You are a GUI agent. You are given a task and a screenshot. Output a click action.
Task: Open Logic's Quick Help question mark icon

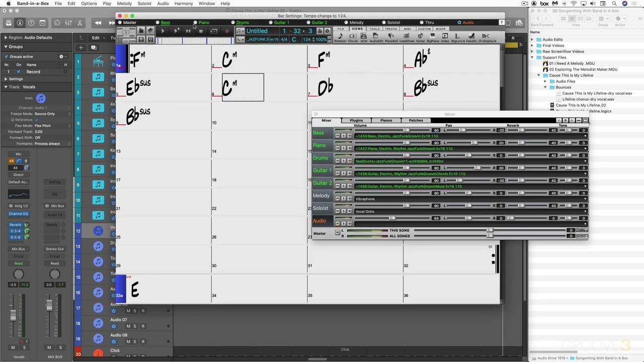coord(31,23)
